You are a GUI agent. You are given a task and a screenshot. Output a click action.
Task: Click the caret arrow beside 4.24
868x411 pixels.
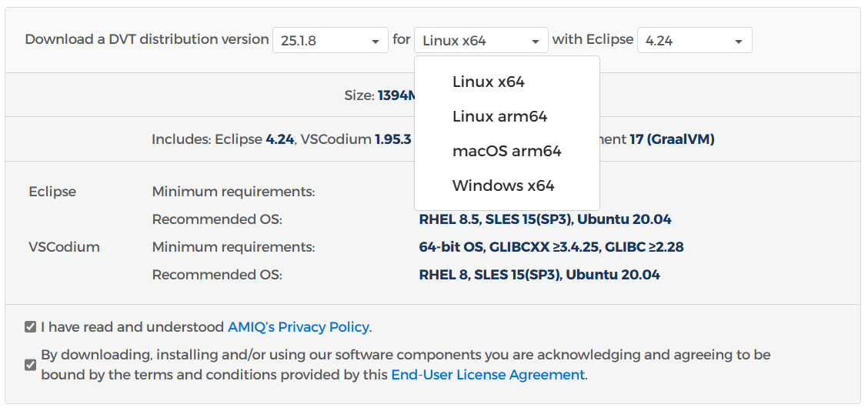739,42
